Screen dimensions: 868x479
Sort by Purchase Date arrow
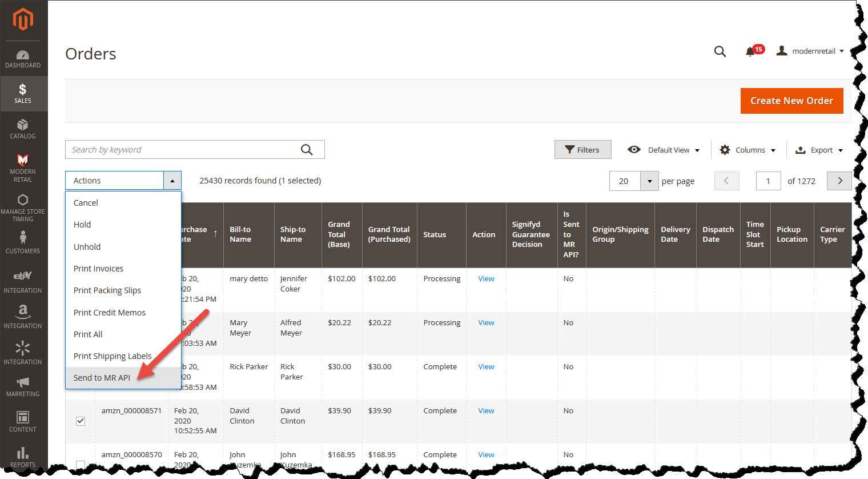click(215, 234)
